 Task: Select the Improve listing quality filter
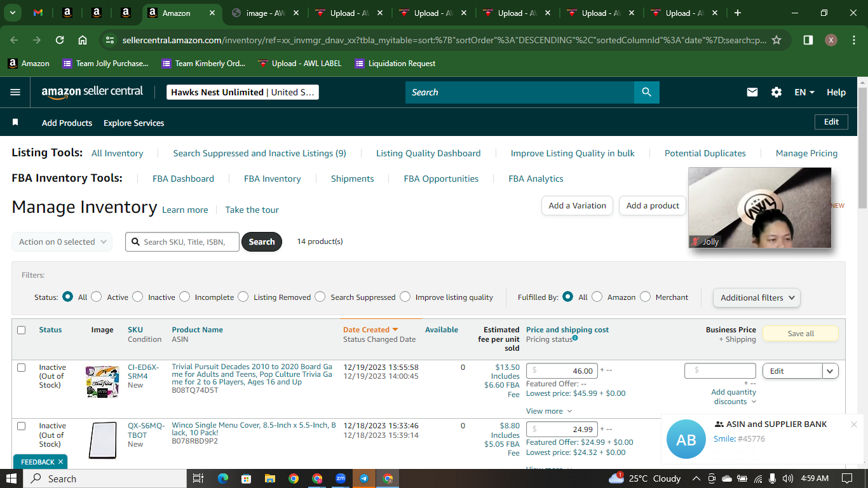tap(405, 297)
